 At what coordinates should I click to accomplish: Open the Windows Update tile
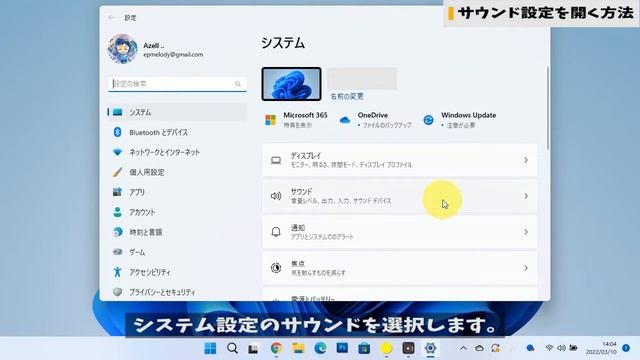point(460,120)
